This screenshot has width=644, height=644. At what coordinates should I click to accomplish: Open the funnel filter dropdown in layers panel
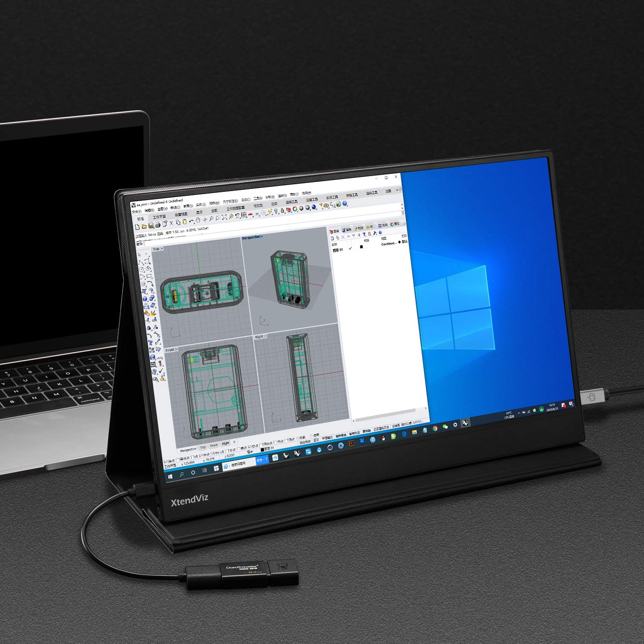[365, 234]
